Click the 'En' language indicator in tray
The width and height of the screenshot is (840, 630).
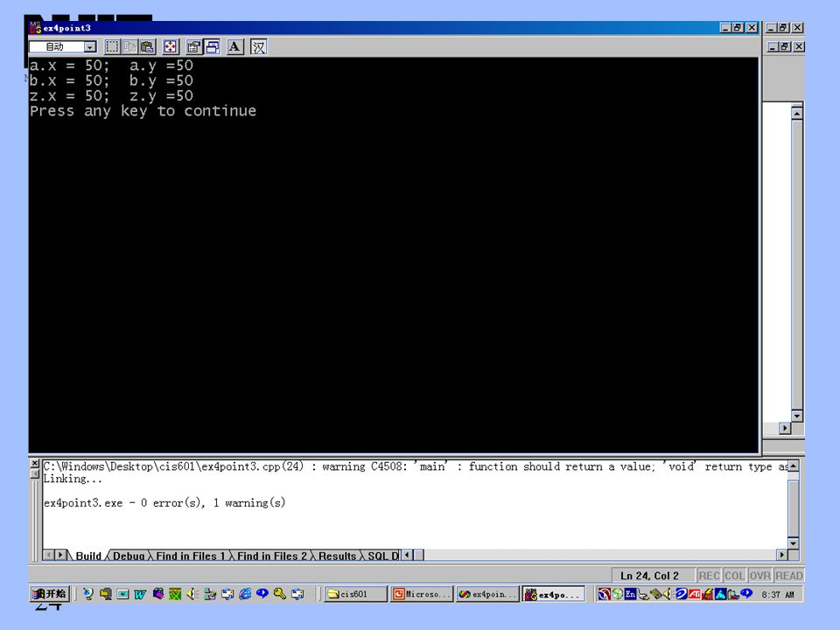click(630, 593)
